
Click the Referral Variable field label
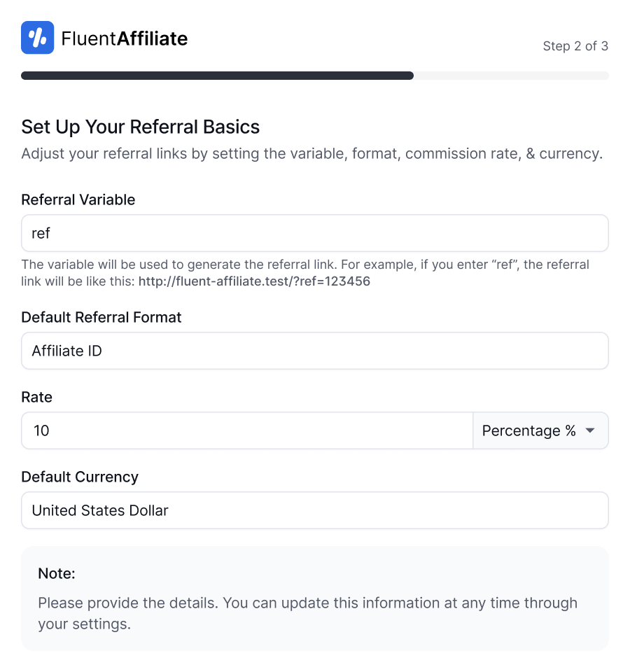coord(78,199)
